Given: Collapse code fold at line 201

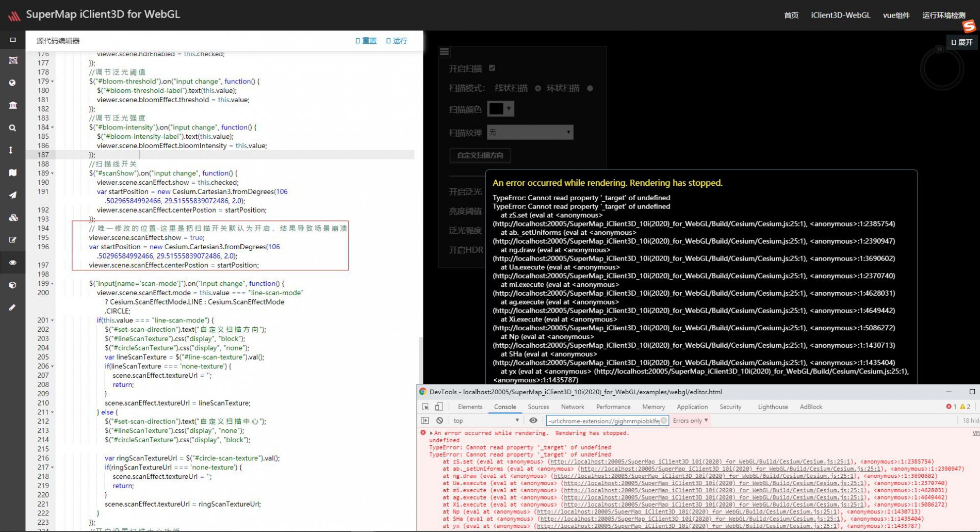Looking at the screenshot, I should click(x=53, y=320).
